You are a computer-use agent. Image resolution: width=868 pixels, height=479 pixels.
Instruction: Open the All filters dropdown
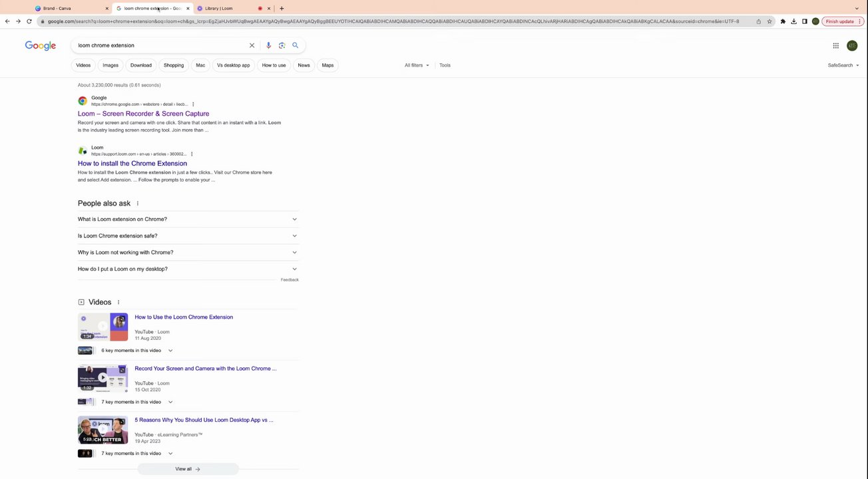click(x=417, y=65)
